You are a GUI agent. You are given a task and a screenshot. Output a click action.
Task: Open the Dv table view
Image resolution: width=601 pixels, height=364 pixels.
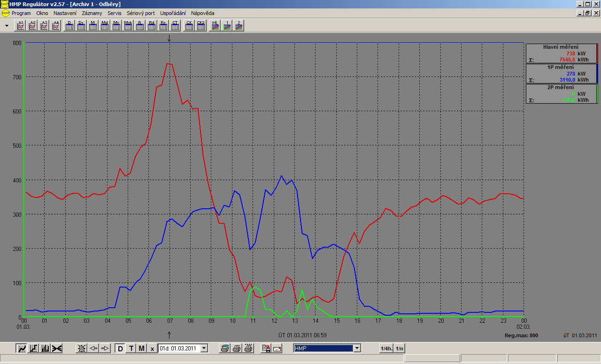coord(81,25)
